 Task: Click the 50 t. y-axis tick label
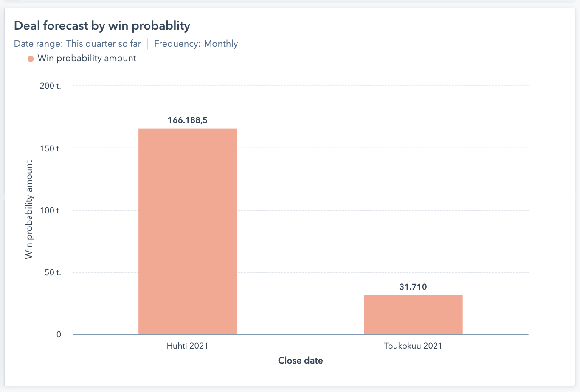tap(53, 273)
